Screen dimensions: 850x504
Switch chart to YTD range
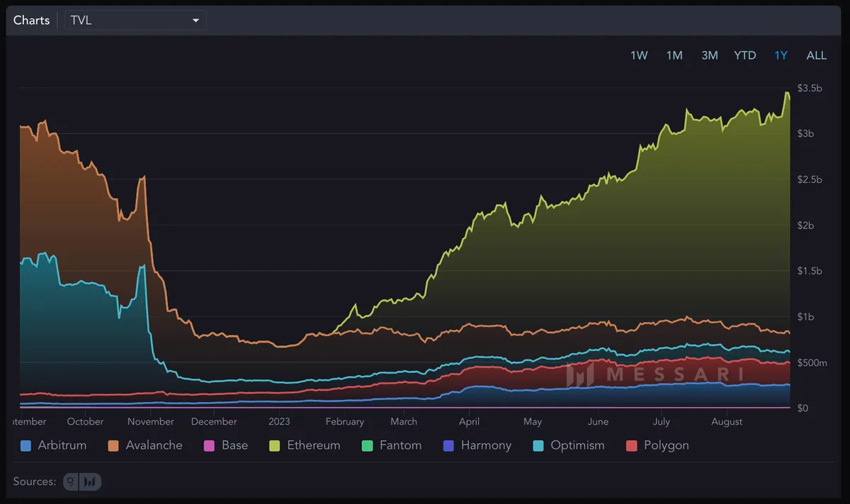tap(745, 55)
